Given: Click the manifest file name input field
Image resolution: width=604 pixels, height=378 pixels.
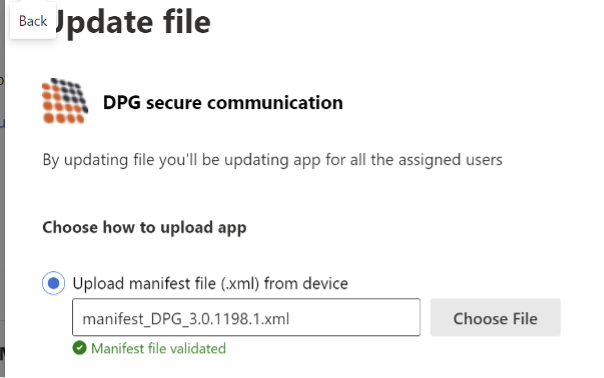Looking at the screenshot, I should (246, 317).
